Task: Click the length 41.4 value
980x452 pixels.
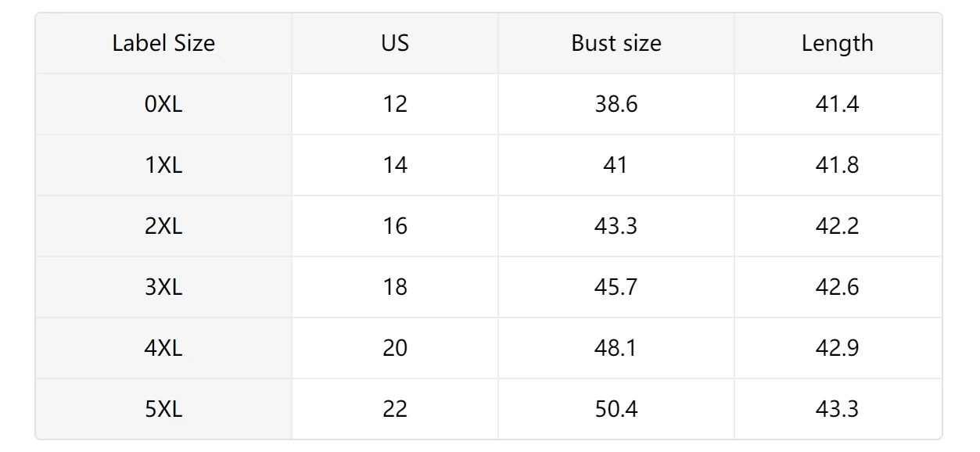Action: tap(838, 104)
